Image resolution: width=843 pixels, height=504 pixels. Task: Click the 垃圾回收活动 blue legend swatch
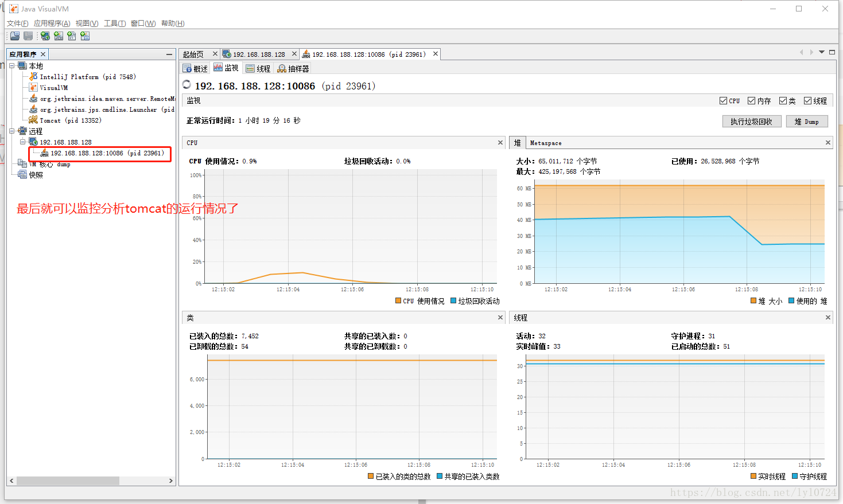tap(453, 300)
